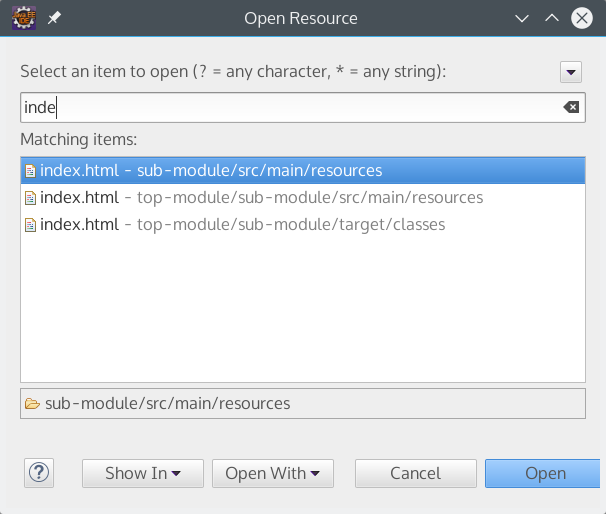Maximize the Open Resource dialog with up chevron
606x514 pixels.
(x=552, y=18)
